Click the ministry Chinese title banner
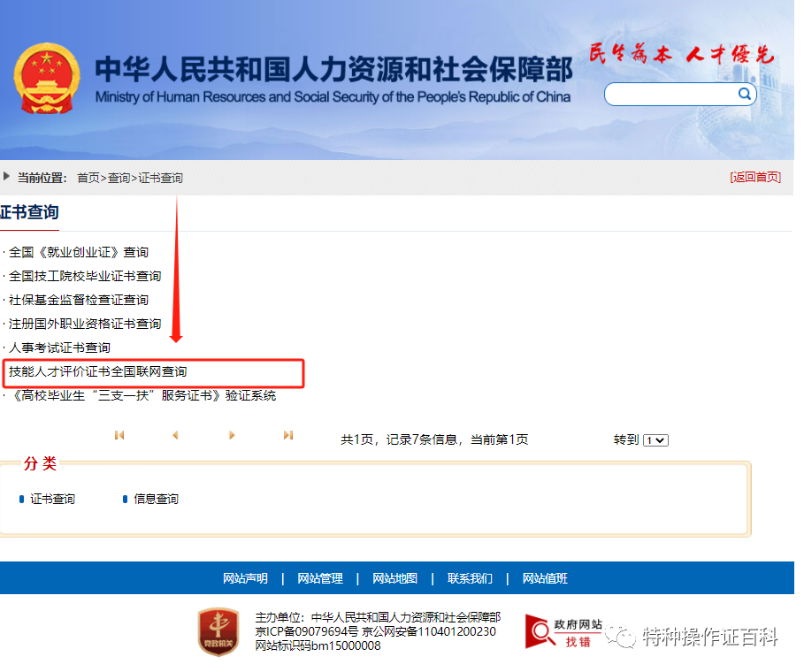804x672 pixels. (x=333, y=70)
